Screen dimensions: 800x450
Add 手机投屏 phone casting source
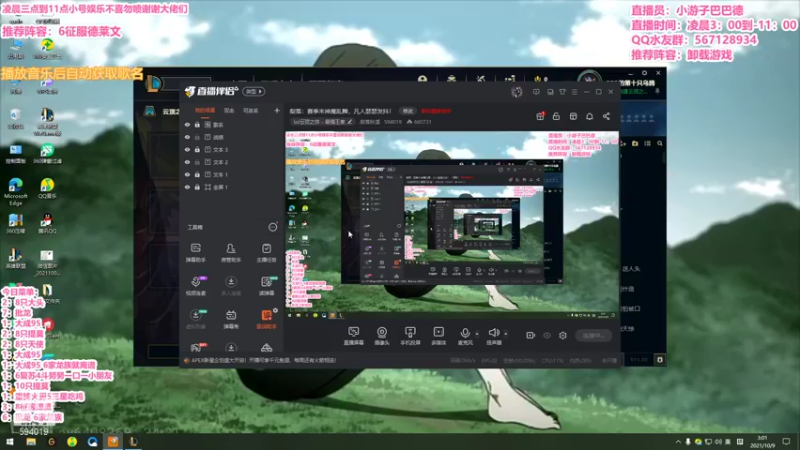410,336
